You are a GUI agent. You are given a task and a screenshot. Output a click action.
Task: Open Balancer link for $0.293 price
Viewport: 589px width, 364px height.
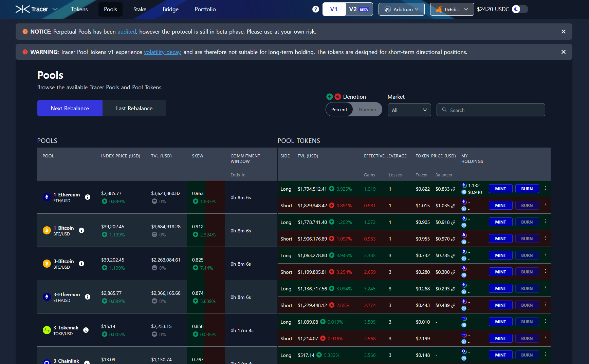453,289
